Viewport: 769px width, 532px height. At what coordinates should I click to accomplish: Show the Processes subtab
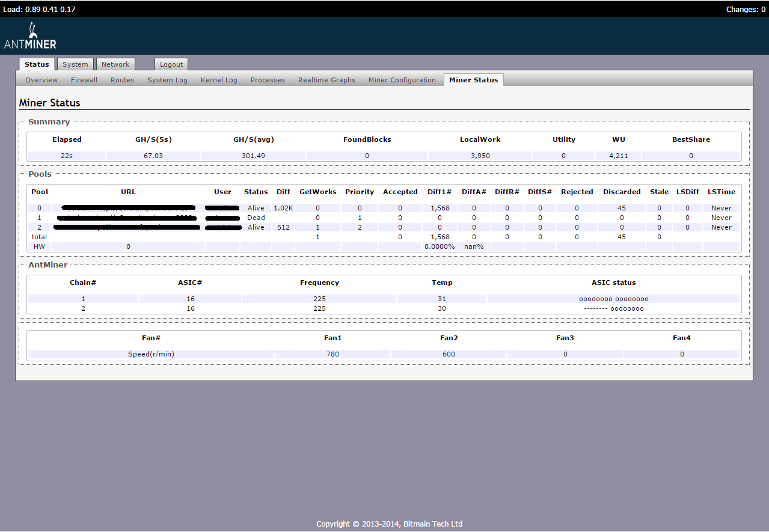pyautogui.click(x=268, y=80)
